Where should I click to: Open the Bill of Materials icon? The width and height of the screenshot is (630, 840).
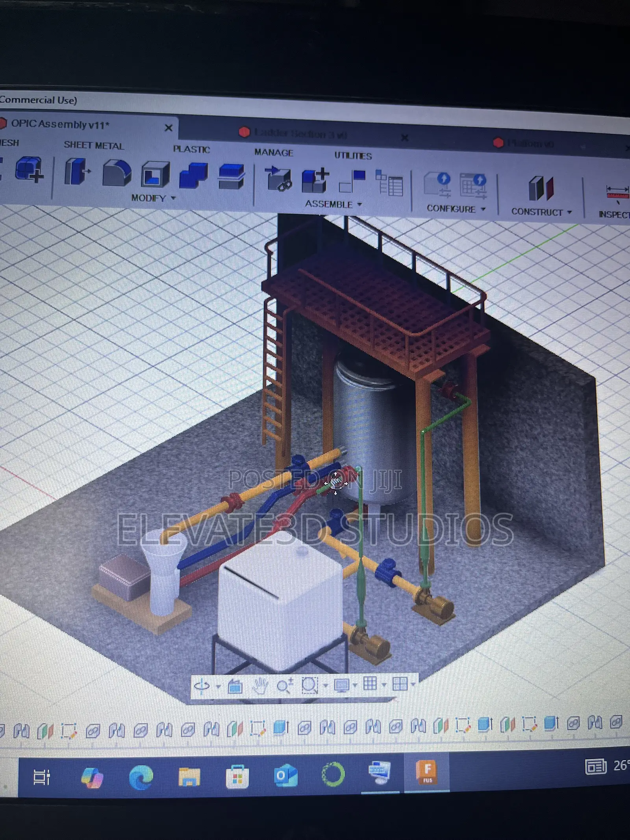click(x=389, y=183)
